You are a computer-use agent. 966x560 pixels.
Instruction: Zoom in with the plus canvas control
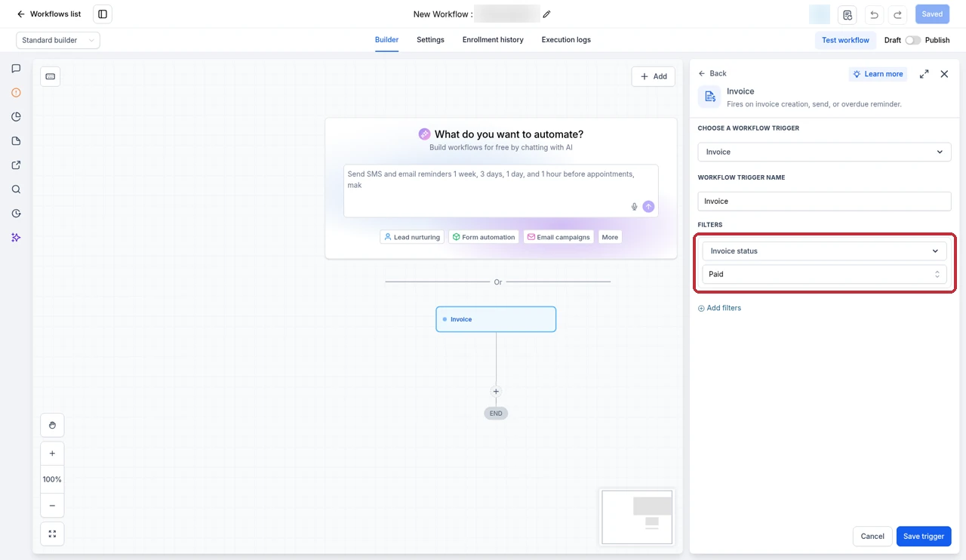point(52,454)
